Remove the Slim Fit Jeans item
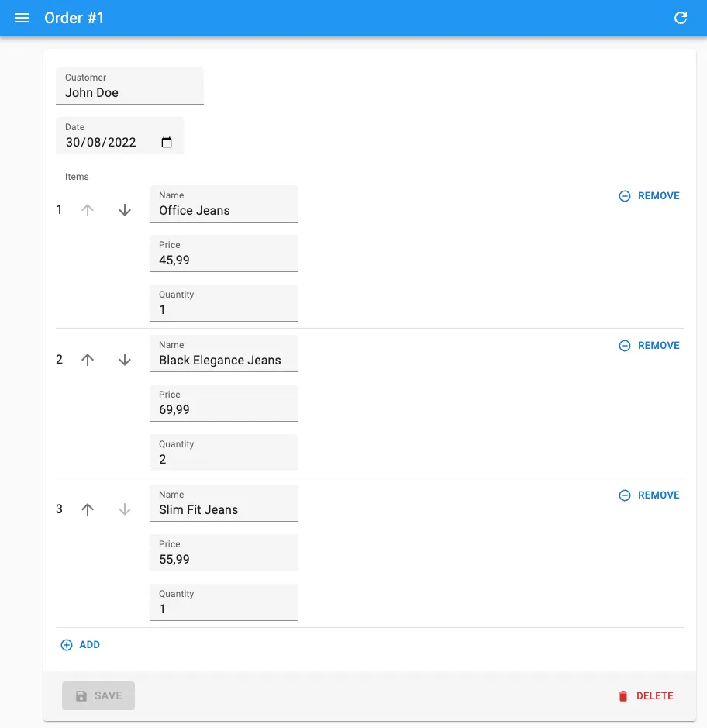This screenshot has width=707, height=728. 649,495
